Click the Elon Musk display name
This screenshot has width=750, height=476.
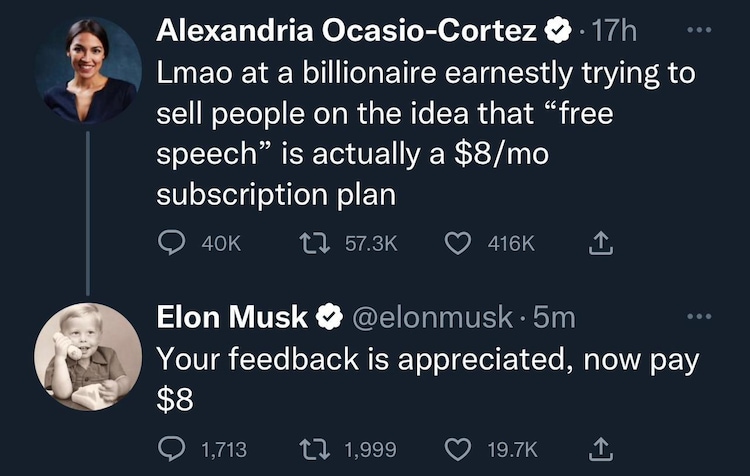click(x=232, y=318)
